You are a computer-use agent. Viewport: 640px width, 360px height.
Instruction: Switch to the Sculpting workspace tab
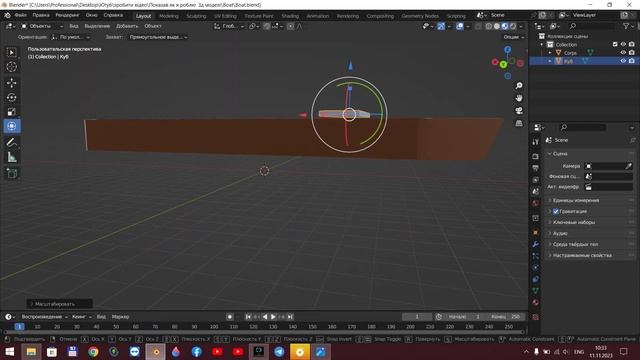tap(196, 16)
